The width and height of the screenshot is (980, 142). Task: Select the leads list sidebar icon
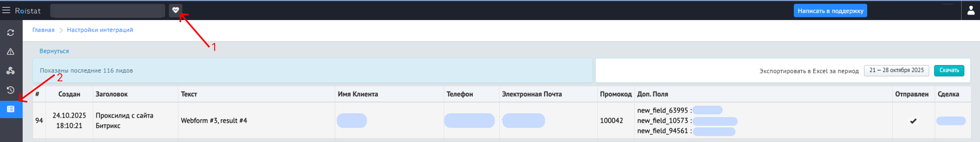(x=11, y=109)
